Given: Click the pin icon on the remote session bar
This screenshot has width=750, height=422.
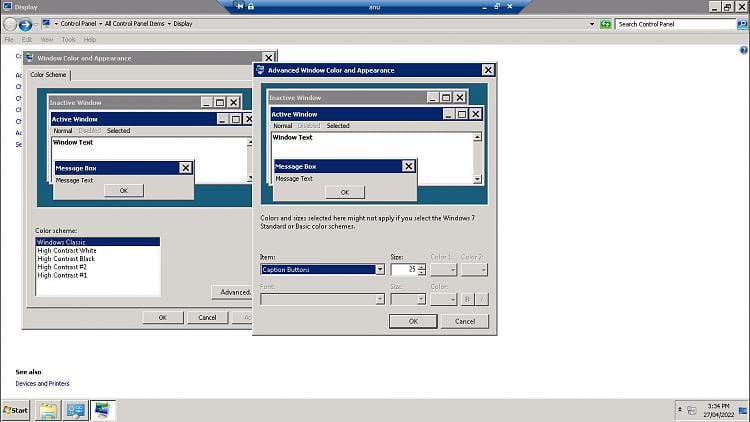Looking at the screenshot, I should coord(240,6).
